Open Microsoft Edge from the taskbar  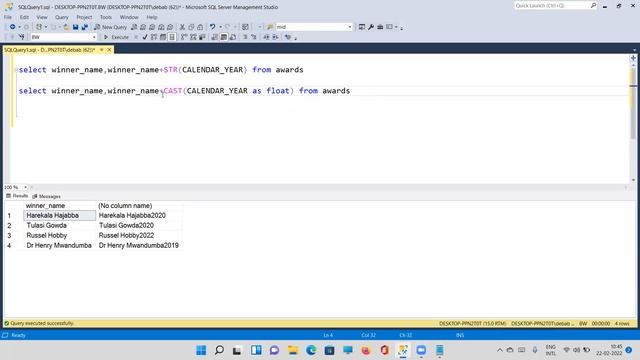tap(311, 350)
